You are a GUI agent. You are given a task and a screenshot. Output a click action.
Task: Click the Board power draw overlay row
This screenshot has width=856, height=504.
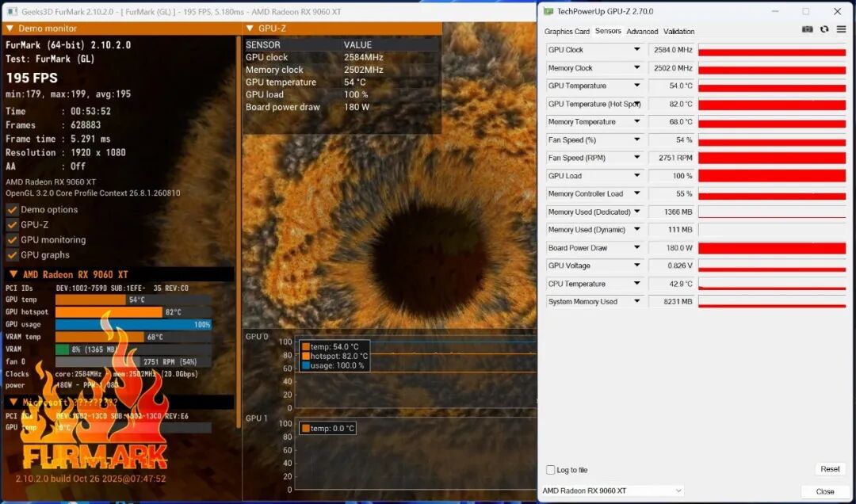pyautogui.click(x=342, y=107)
